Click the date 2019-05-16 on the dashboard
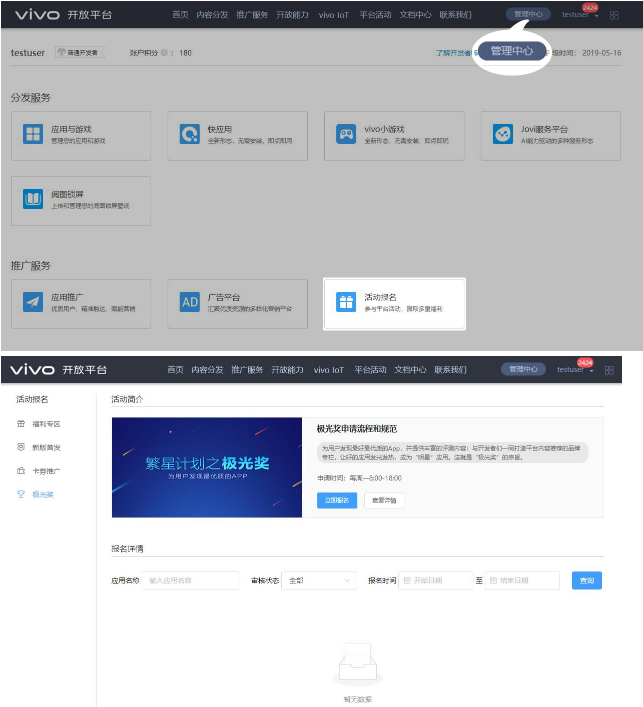643x707 pixels. coord(602,53)
